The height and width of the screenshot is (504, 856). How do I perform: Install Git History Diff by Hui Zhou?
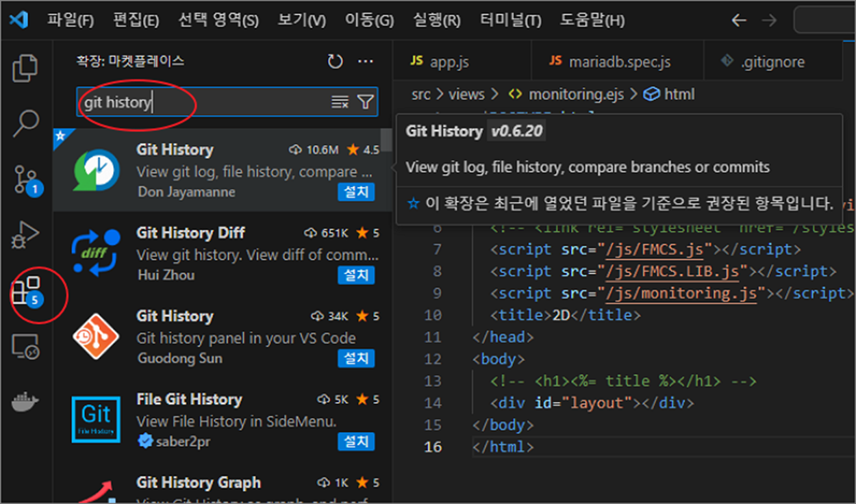356,275
